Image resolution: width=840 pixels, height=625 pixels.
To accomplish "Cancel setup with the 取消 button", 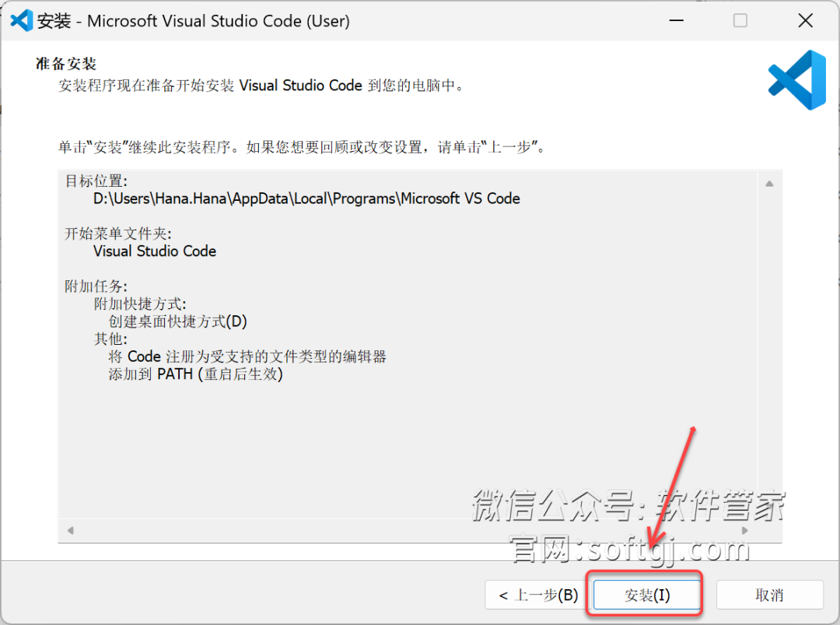I will click(769, 595).
